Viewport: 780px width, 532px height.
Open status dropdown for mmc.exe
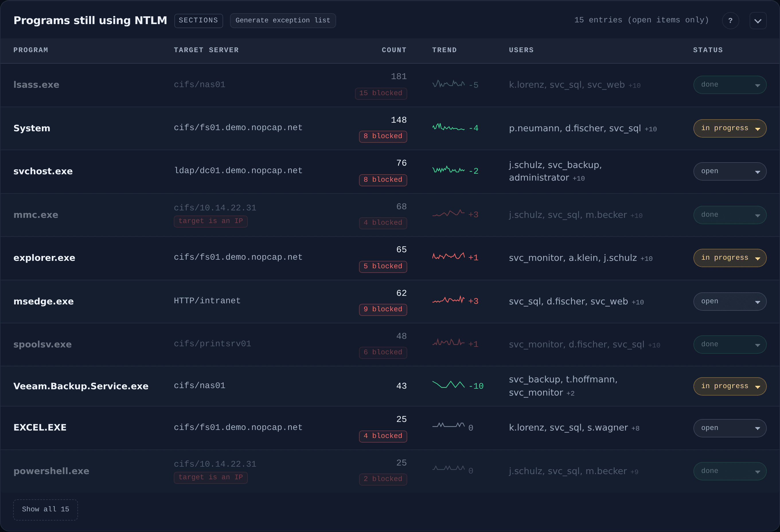click(730, 215)
